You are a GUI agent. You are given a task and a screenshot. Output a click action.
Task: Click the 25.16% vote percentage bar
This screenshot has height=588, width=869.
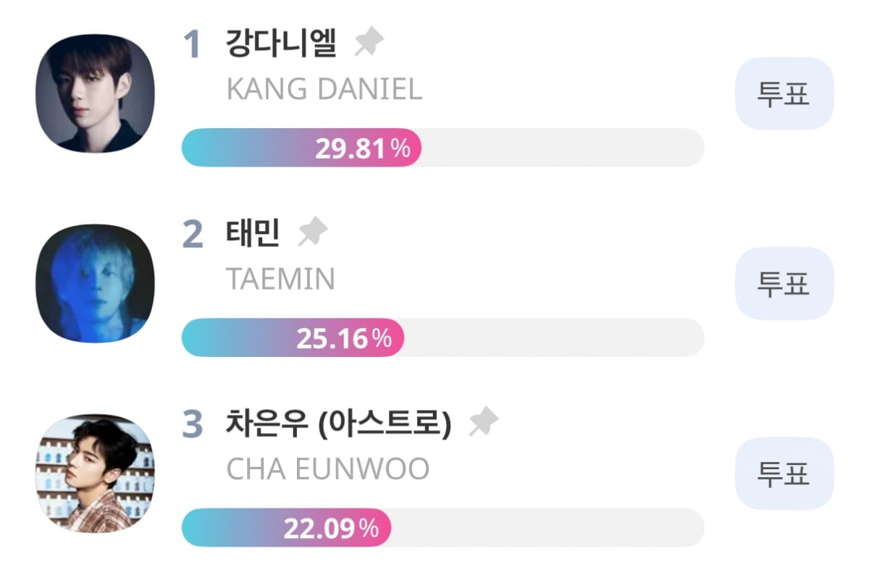[442, 337]
